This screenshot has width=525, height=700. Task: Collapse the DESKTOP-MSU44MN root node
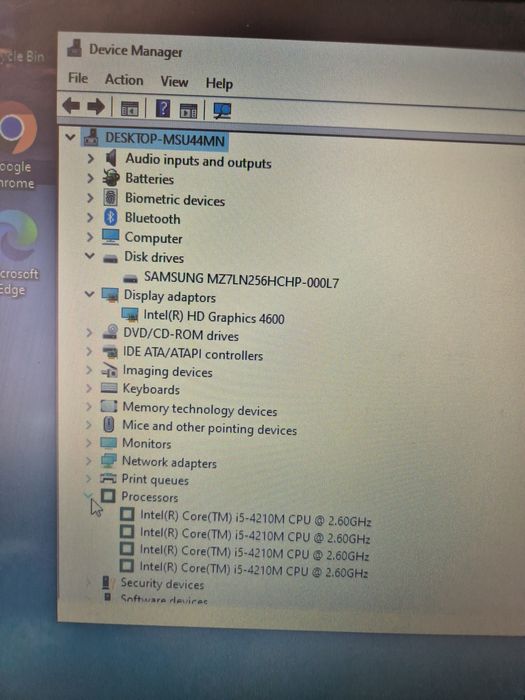[x=70, y=137]
